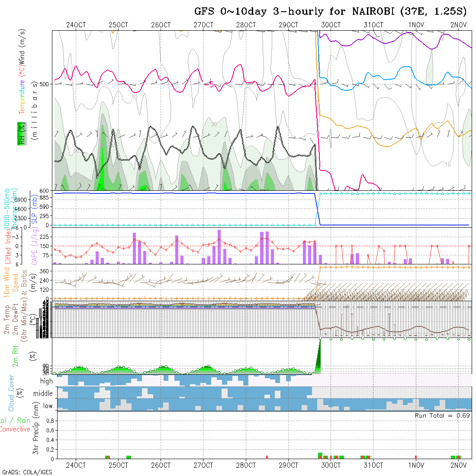Select the 2NOV label on bottom axis
Viewport: 476px width, 476px height.
[458, 466]
